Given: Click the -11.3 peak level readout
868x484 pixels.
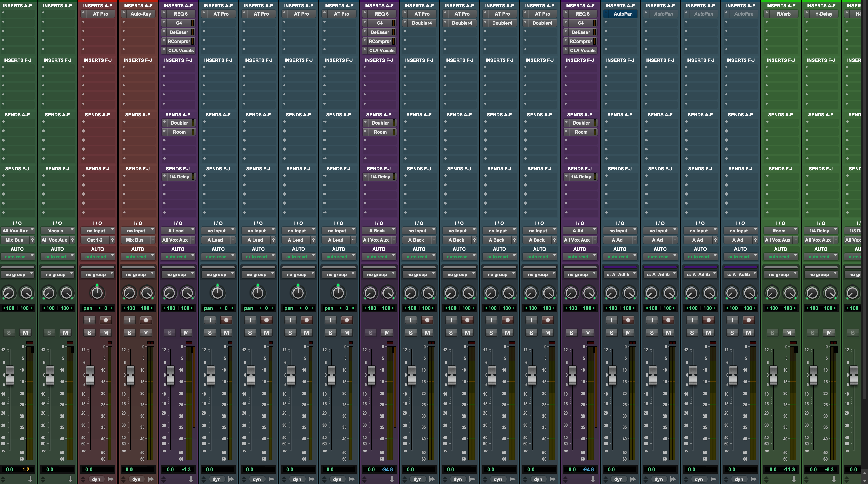Looking at the screenshot, I should coord(789,469).
